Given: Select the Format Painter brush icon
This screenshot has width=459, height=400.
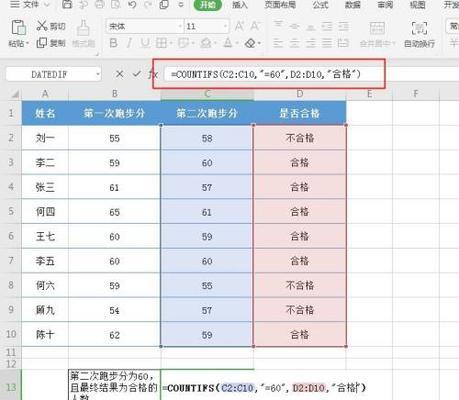Looking at the screenshot, I should (x=83, y=28).
